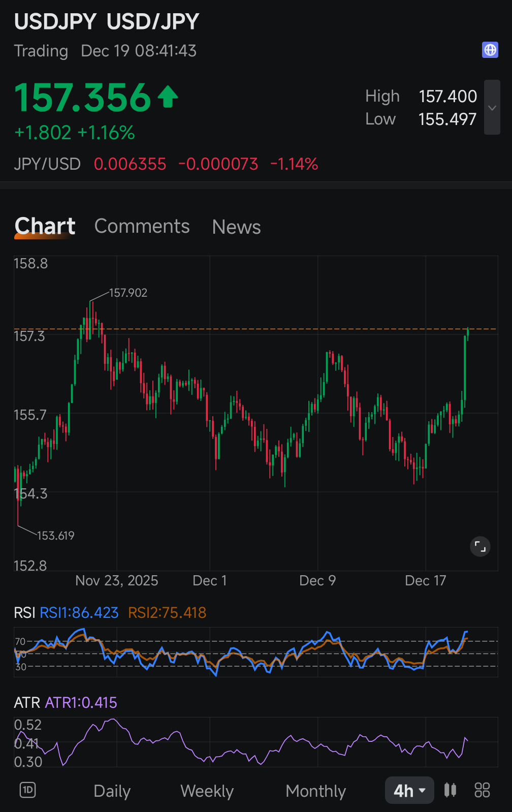
Task: Switch to the Chart tab
Action: point(45,226)
